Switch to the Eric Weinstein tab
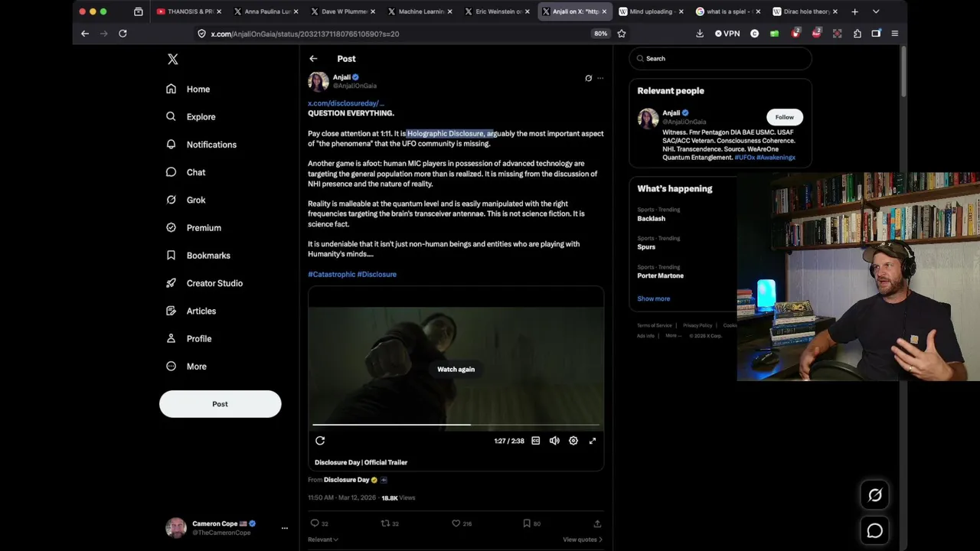The width and height of the screenshot is (980, 551). coord(496,11)
